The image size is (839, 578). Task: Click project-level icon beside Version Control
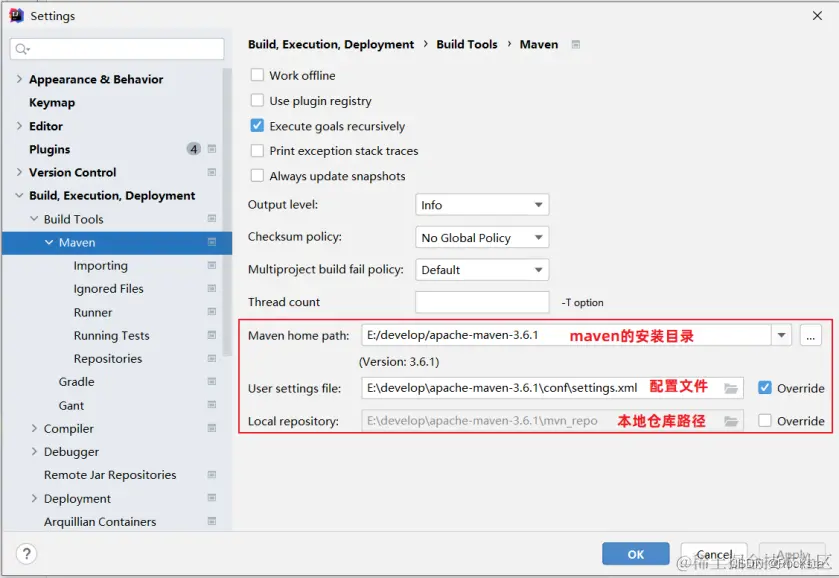pos(212,172)
